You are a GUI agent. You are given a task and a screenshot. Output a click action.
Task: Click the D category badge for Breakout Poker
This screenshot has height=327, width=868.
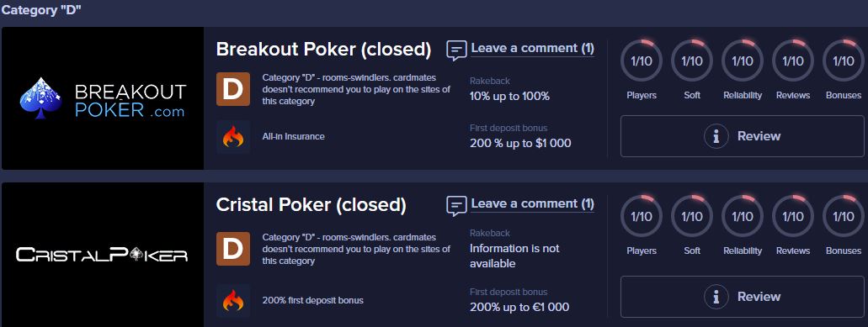click(233, 89)
